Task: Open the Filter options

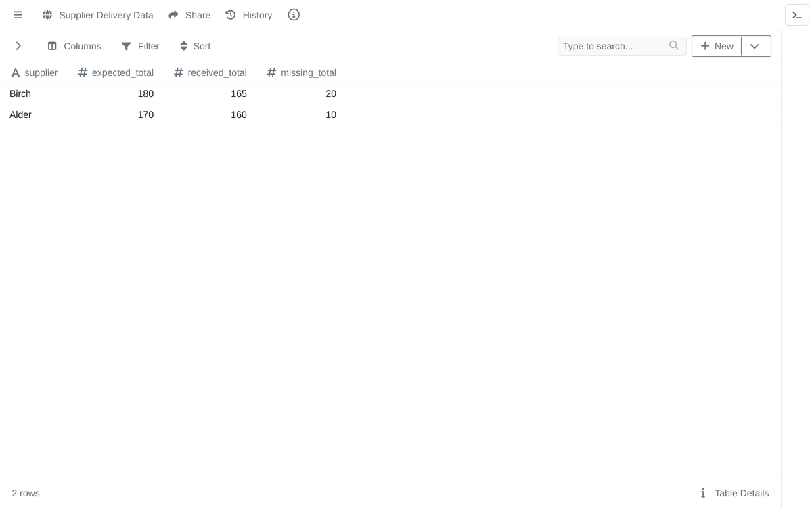Action: [140, 46]
